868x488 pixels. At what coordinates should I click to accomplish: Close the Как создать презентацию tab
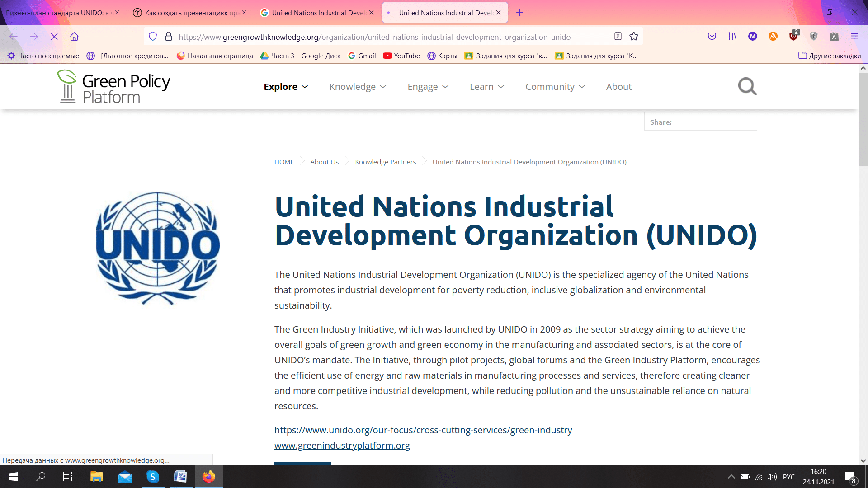coord(244,13)
